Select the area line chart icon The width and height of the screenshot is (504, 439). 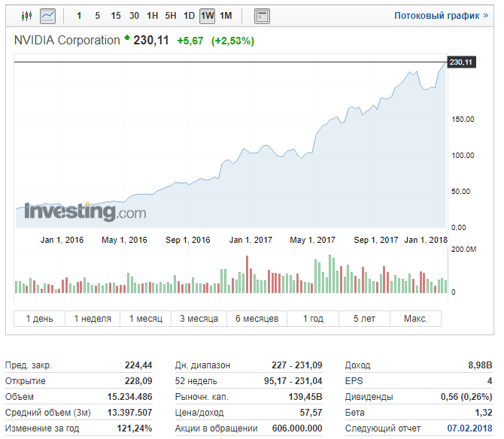(47, 15)
